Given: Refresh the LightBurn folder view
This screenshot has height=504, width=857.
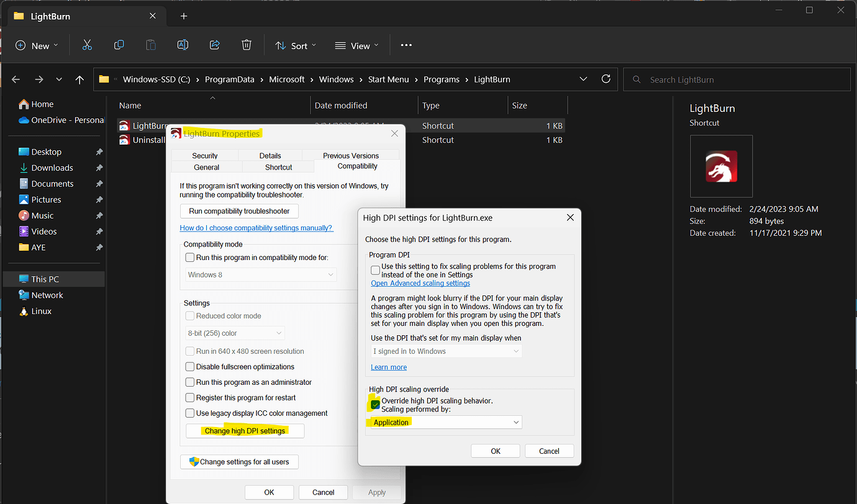Looking at the screenshot, I should (x=606, y=79).
